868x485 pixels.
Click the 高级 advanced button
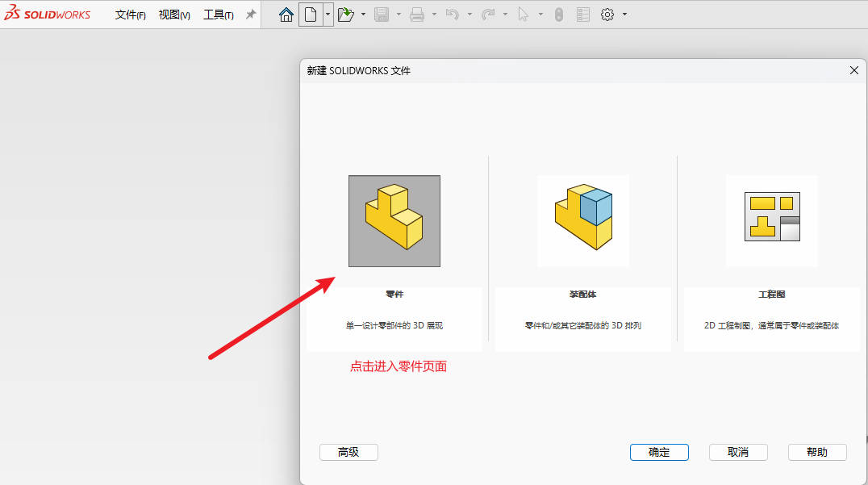click(x=348, y=453)
